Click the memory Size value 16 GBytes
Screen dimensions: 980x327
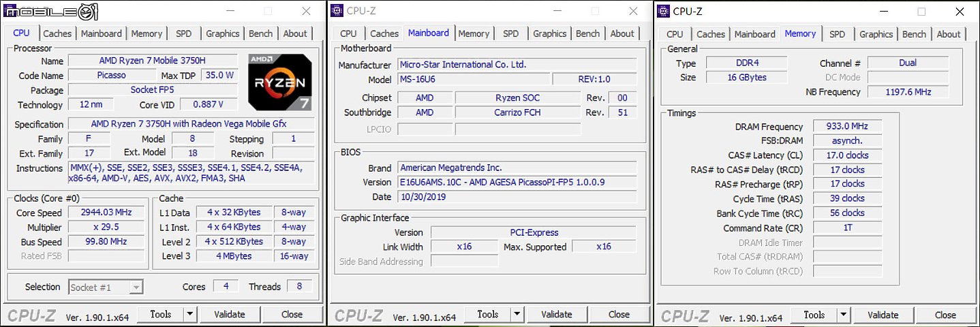747,77
